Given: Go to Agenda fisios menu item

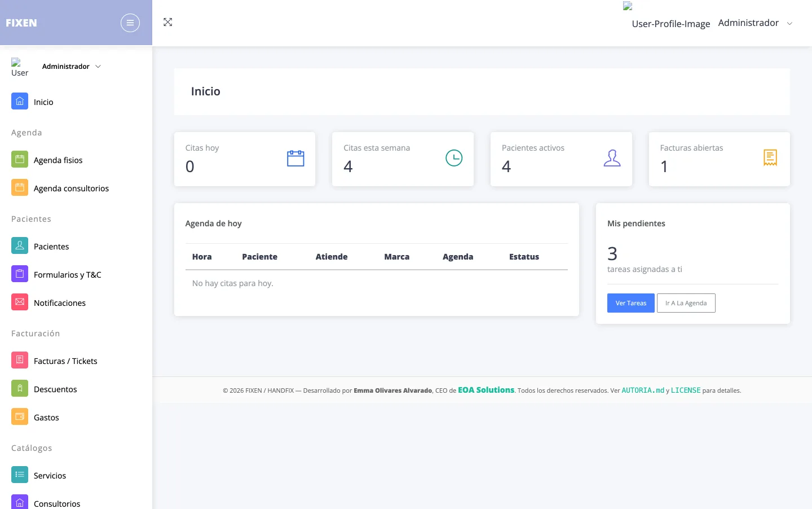Looking at the screenshot, I should [x=58, y=160].
